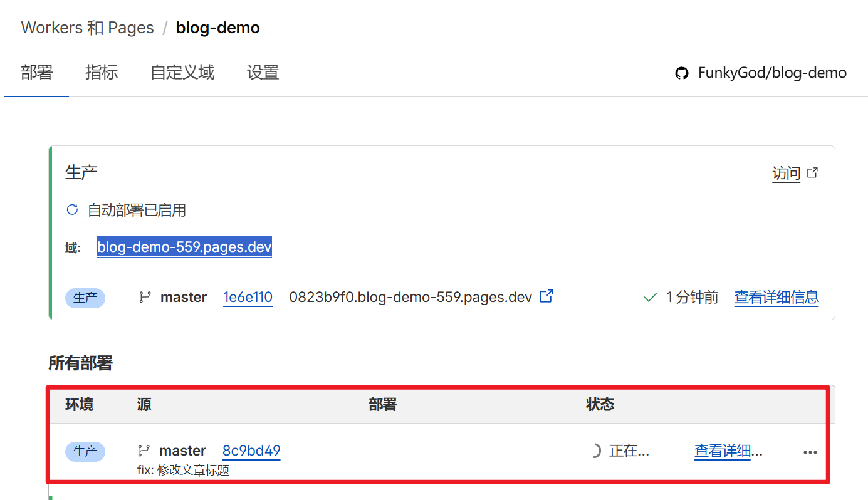Open commit 1e6e110 link

tap(248, 297)
